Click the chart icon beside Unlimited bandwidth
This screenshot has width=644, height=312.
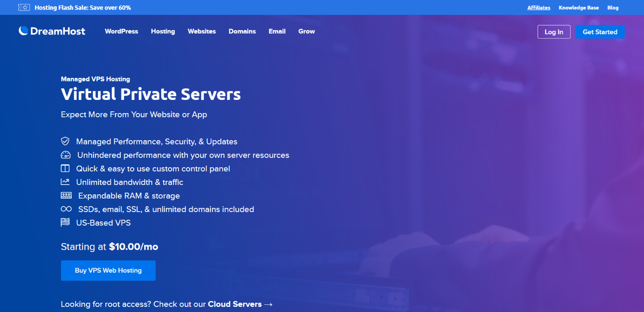coord(65,182)
